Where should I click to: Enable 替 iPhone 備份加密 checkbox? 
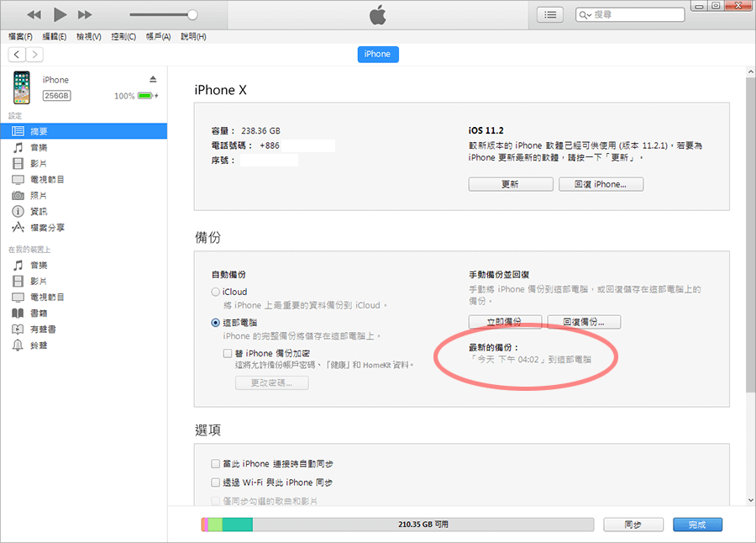(228, 353)
